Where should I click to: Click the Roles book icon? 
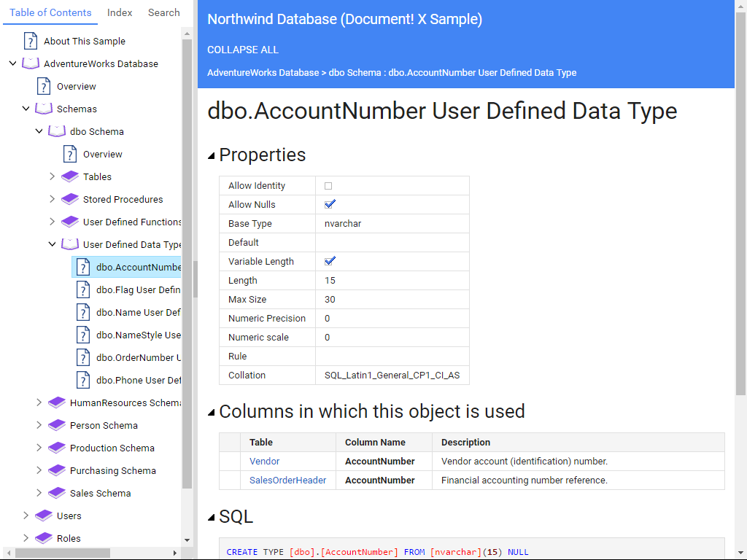(x=44, y=538)
